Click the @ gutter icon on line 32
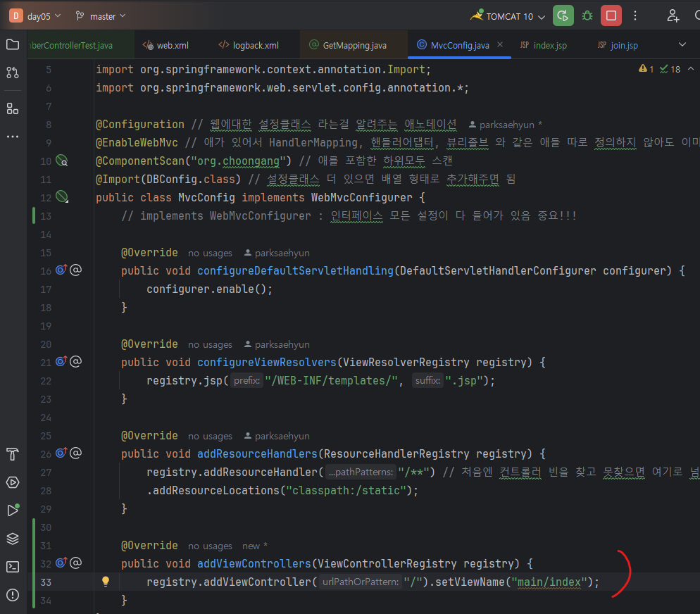The image size is (700, 614). pyautogui.click(x=76, y=563)
